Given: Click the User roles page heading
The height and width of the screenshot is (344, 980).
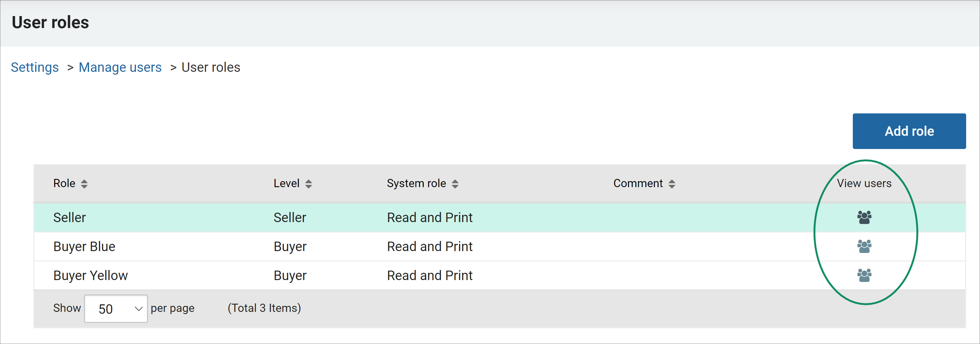Looking at the screenshot, I should [50, 22].
